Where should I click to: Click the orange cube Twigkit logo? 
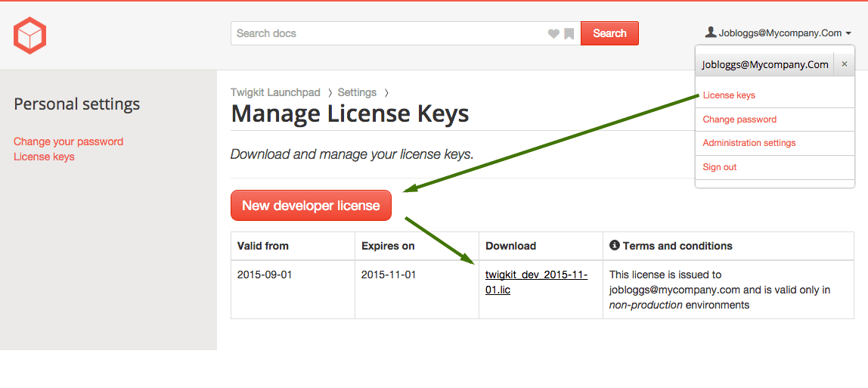30,36
